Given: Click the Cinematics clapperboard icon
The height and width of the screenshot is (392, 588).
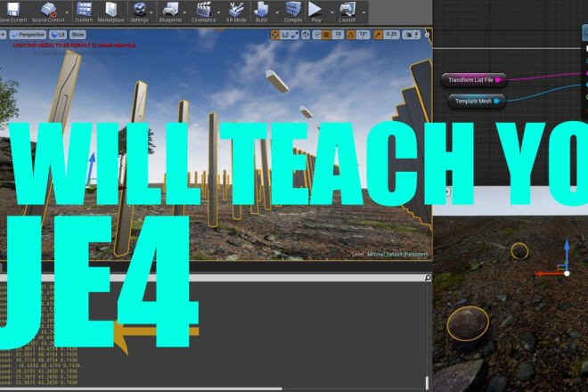Looking at the screenshot, I should pos(203,10).
